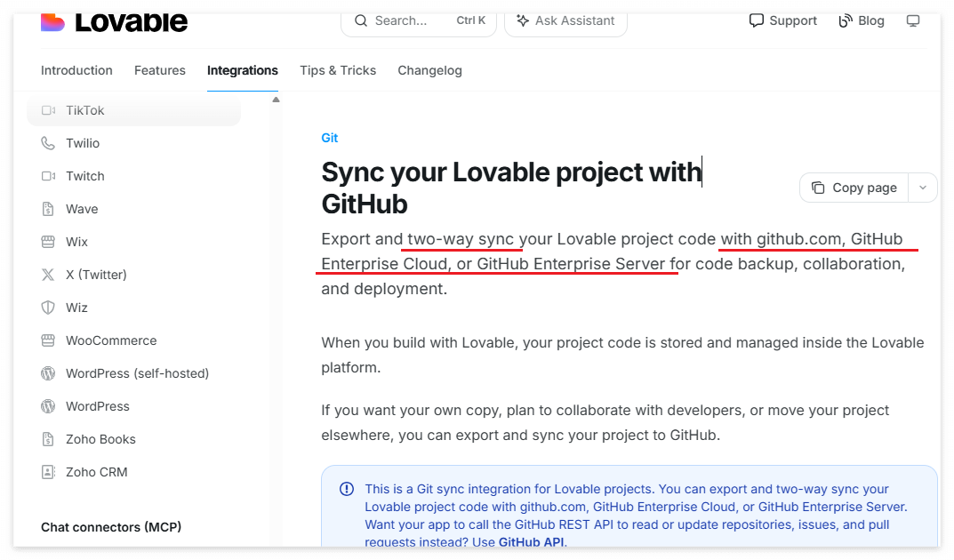Click the Twilio phone icon

(48, 143)
